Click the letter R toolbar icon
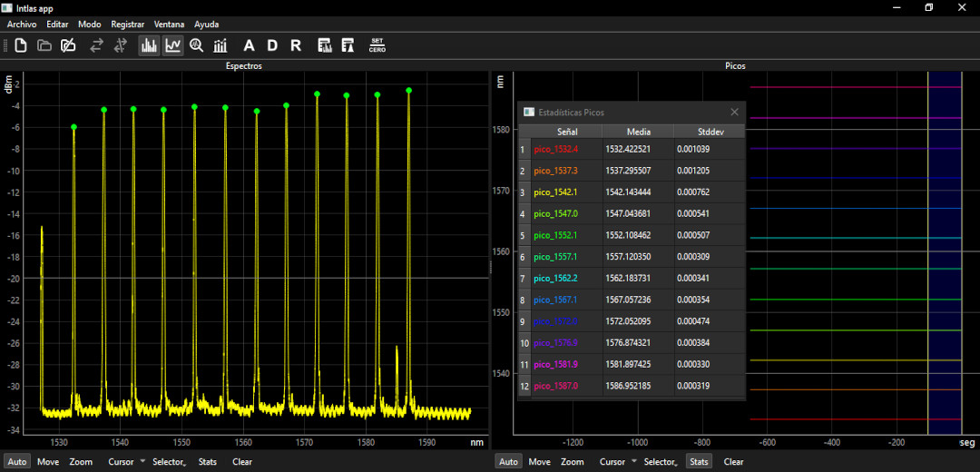The height and width of the screenshot is (472, 980). pyautogui.click(x=296, y=45)
